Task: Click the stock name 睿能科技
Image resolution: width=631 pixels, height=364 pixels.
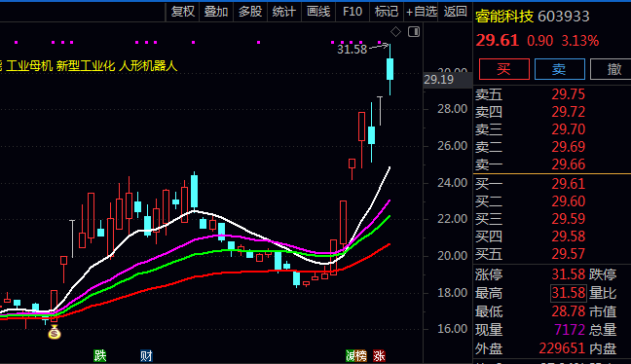Action: coord(503,17)
